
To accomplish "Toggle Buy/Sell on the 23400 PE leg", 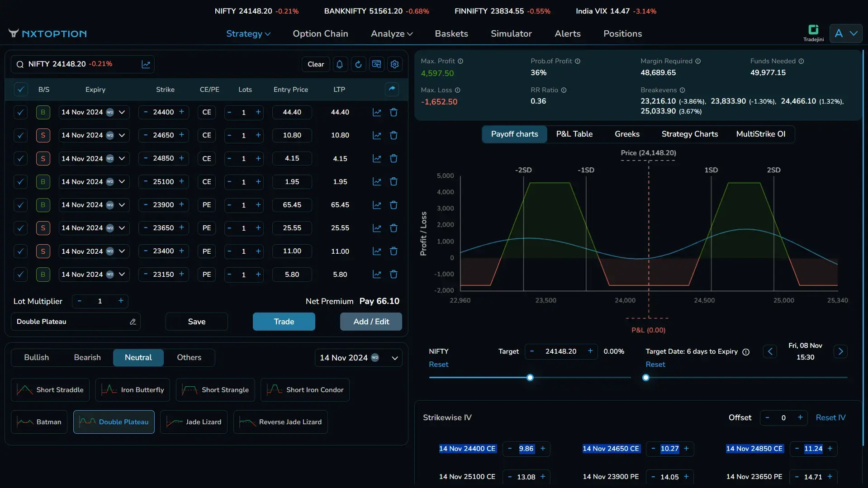I will tap(43, 251).
